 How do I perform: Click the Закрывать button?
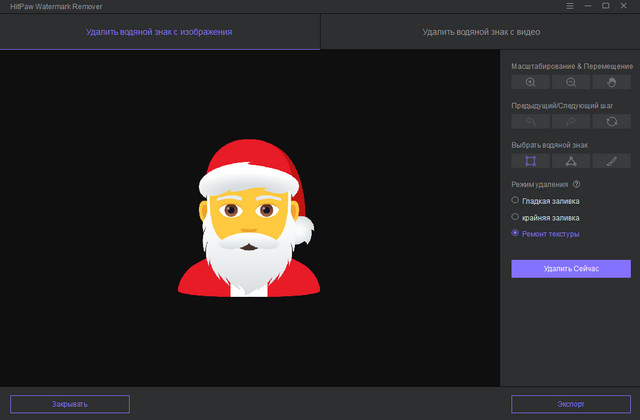(70, 404)
